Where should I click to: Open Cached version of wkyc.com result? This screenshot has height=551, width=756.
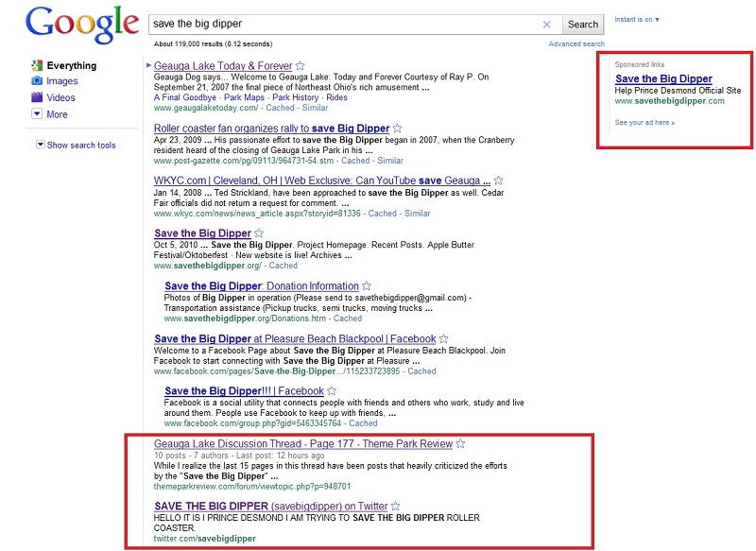click(383, 214)
